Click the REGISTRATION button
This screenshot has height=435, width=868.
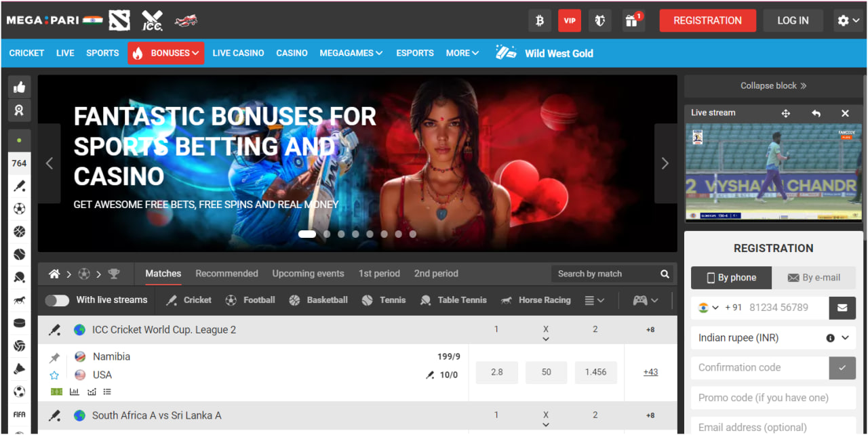pyautogui.click(x=707, y=20)
